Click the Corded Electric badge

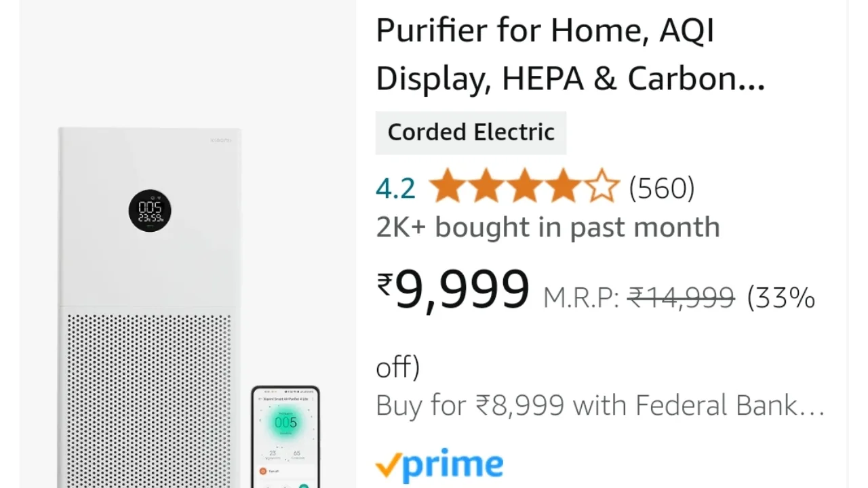(471, 132)
